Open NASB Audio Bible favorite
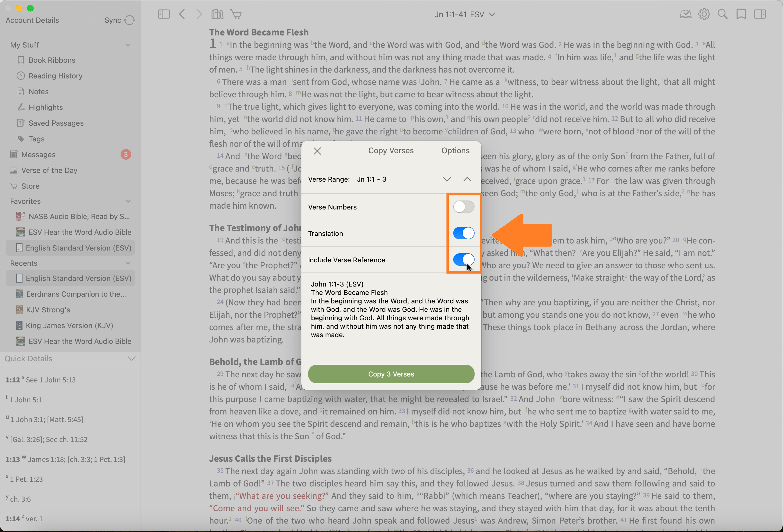The height and width of the screenshot is (532, 783). pos(79,216)
